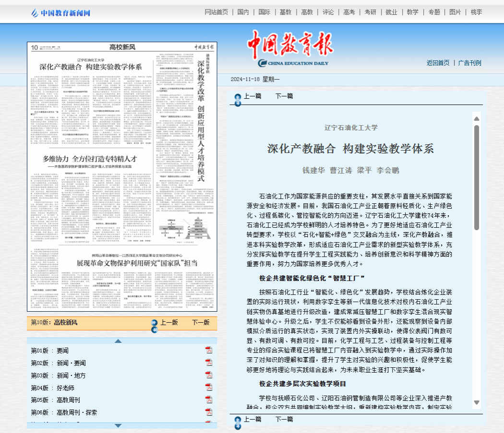Image resolution: width=504 pixels, height=433 pixels.
Task: Click PDF icon for 第05版 高教周刊
Action: click(208, 400)
